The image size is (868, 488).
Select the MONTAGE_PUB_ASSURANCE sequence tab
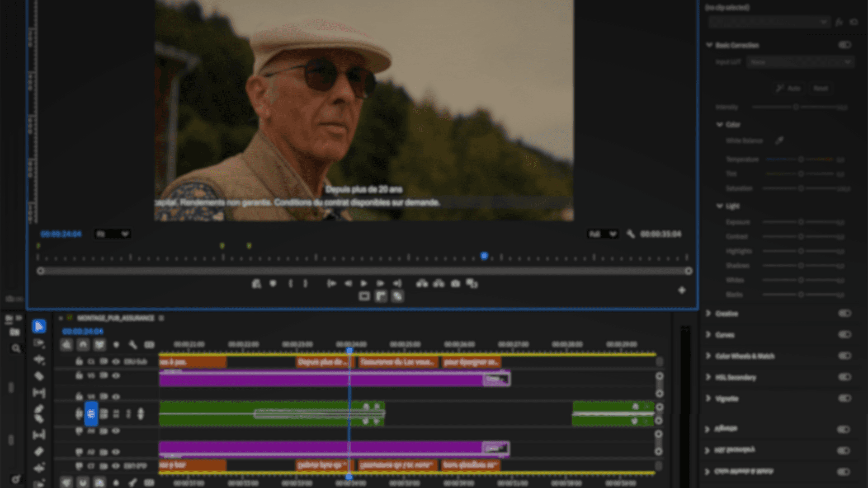coord(115,318)
